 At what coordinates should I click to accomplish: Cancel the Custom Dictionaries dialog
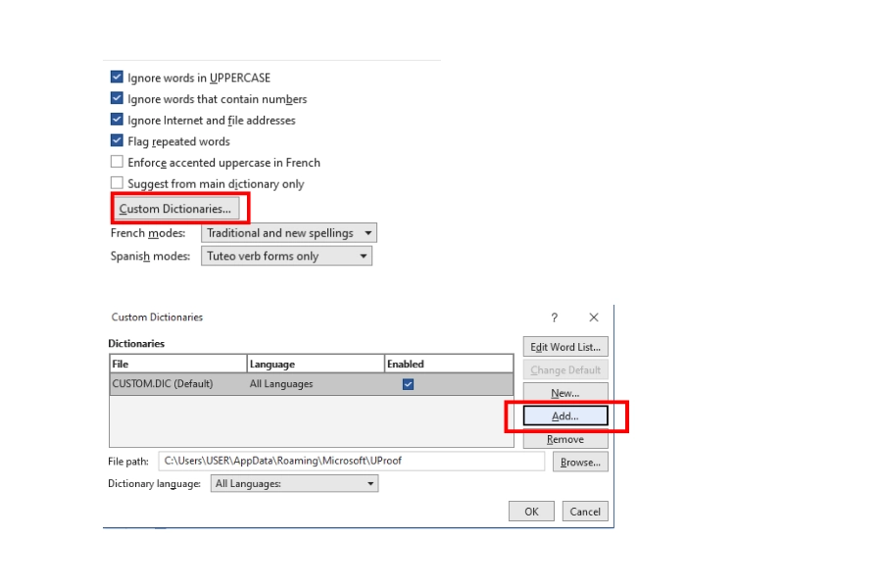point(585,512)
